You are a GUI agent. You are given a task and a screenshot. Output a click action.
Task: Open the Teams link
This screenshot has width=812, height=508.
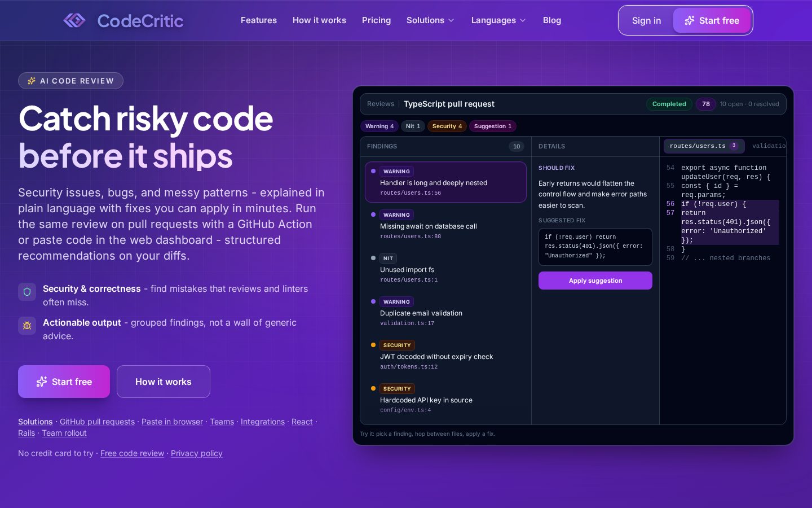click(222, 422)
